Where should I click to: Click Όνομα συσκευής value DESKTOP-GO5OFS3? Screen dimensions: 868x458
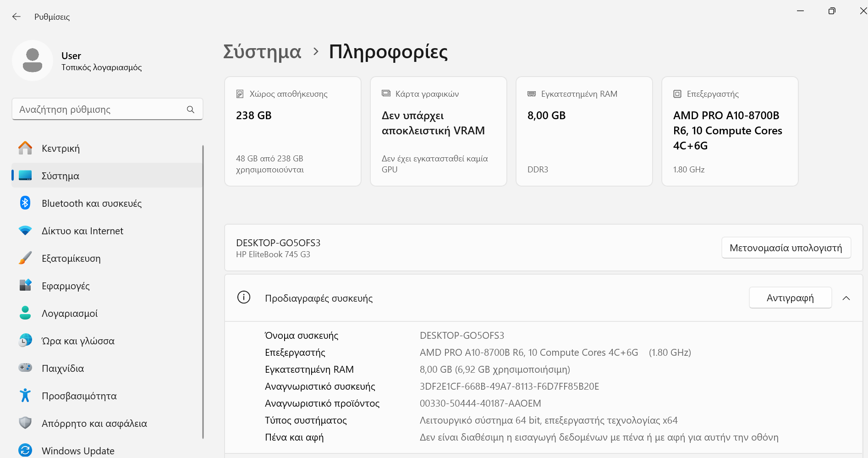click(x=462, y=335)
